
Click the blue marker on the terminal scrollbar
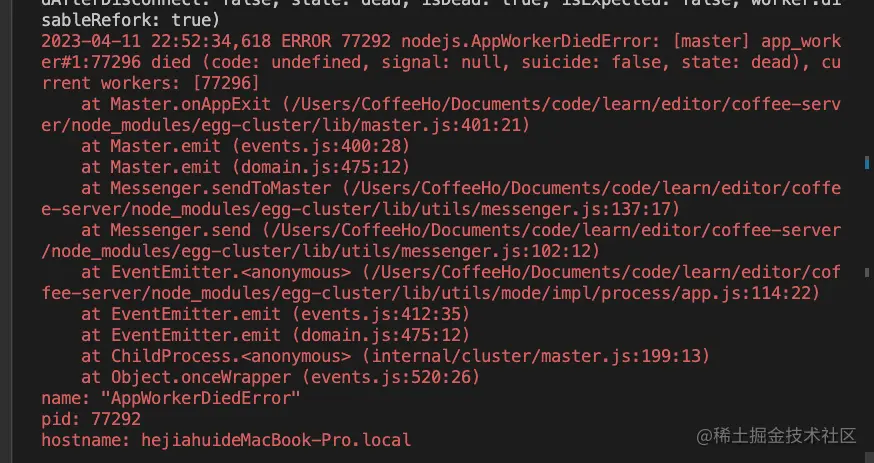(x=867, y=162)
